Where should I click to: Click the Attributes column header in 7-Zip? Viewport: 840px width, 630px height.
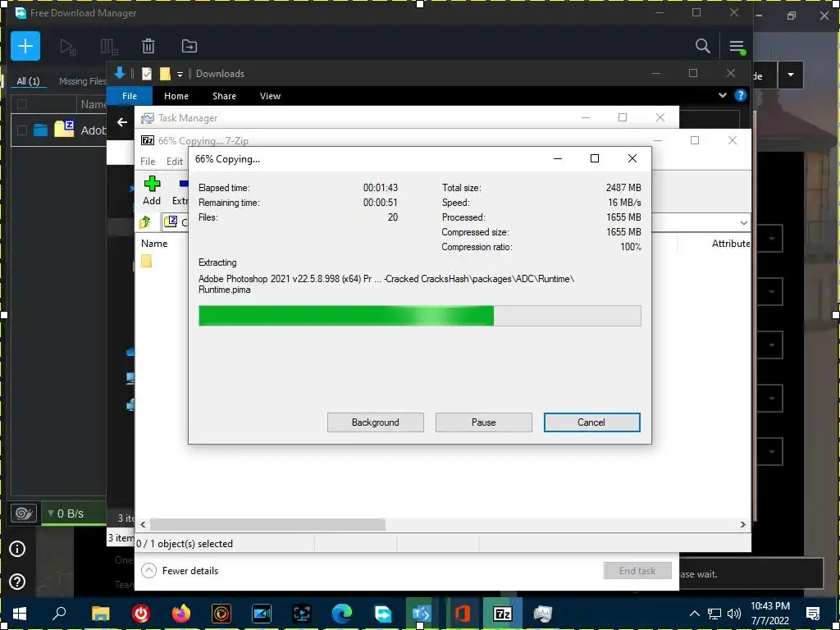coord(731,243)
